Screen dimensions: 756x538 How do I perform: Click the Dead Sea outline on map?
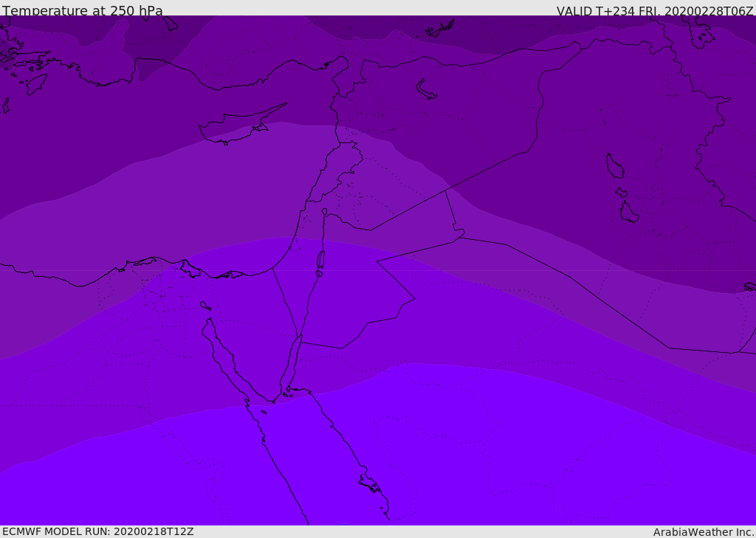point(320,263)
